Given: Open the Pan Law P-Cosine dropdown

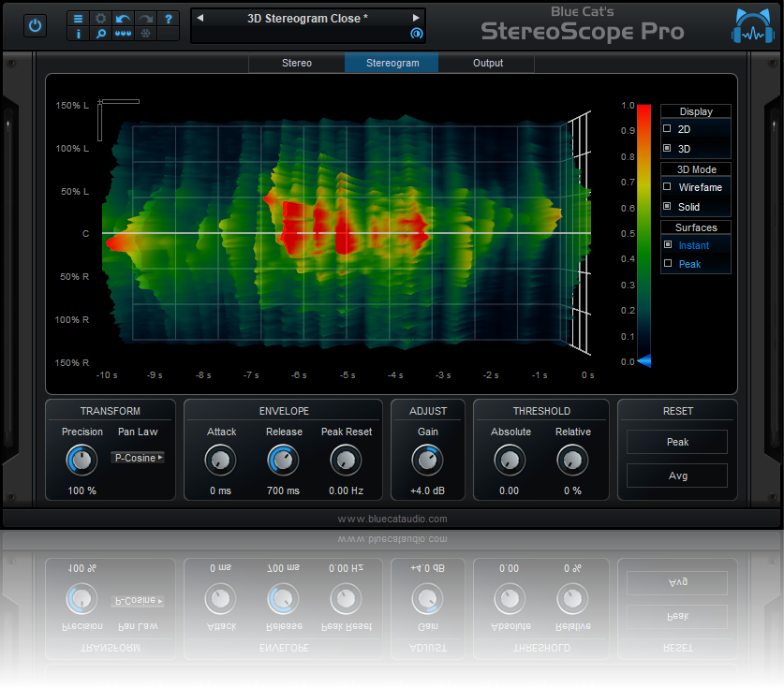Looking at the screenshot, I should tap(138, 458).
